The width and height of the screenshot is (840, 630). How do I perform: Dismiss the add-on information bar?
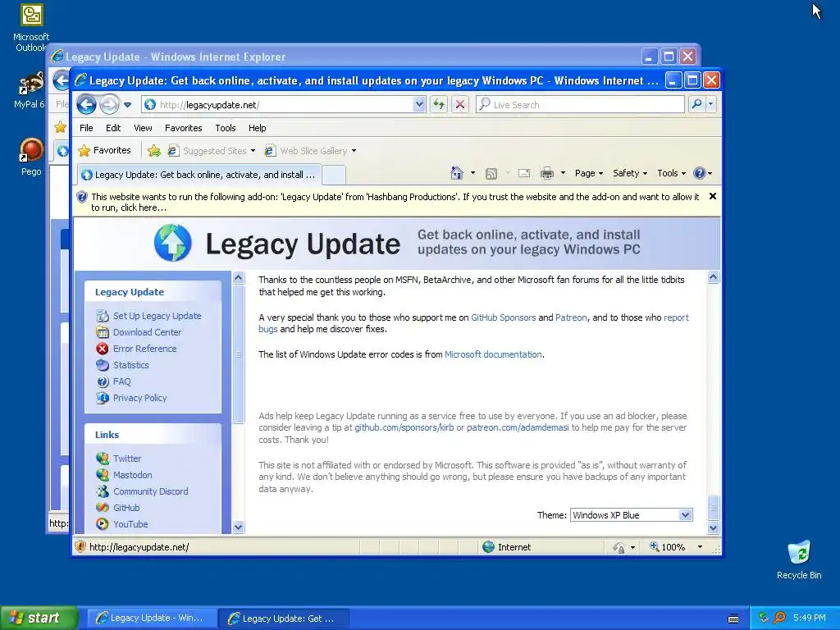(713, 196)
